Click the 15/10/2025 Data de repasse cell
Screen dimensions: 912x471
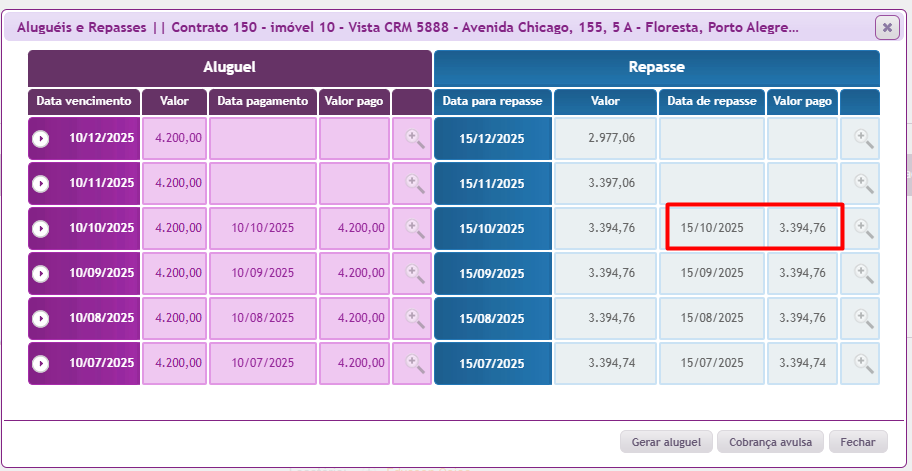[x=712, y=228]
